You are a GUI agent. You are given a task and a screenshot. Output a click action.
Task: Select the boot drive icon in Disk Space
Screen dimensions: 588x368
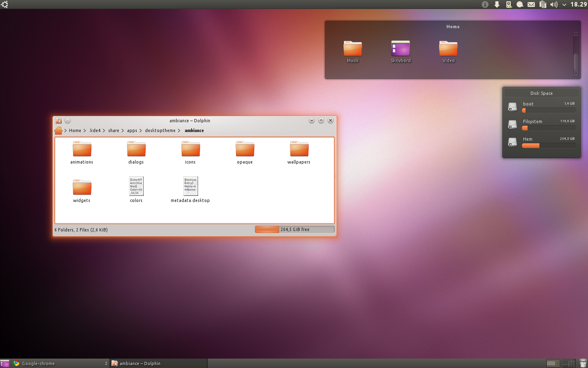(x=512, y=107)
